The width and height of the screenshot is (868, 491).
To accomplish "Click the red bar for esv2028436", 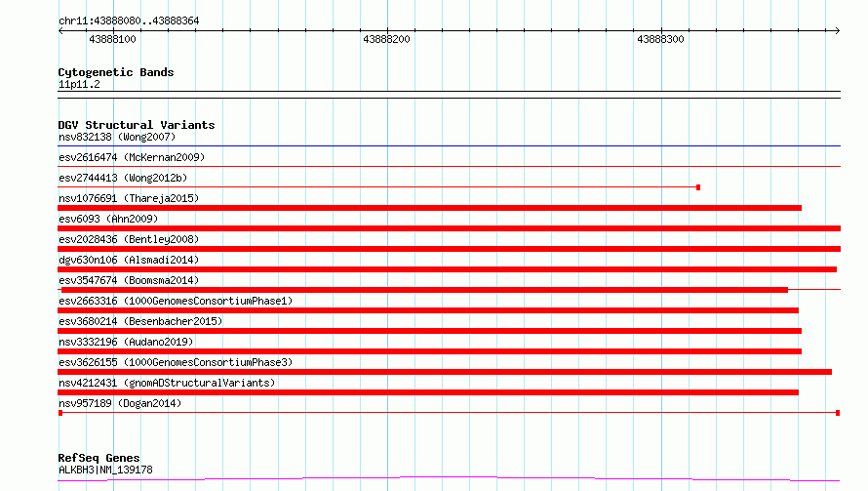I will (449, 249).
